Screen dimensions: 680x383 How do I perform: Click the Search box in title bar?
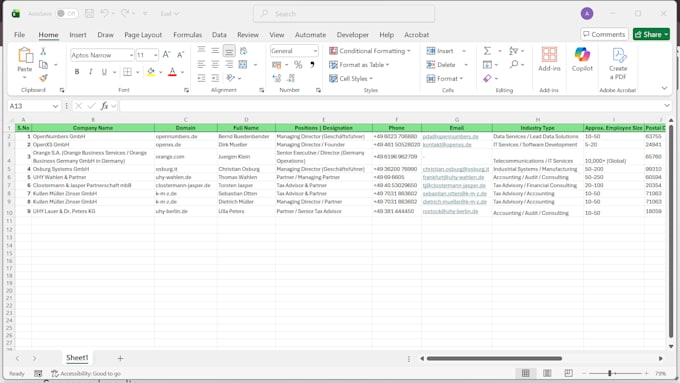(x=344, y=14)
